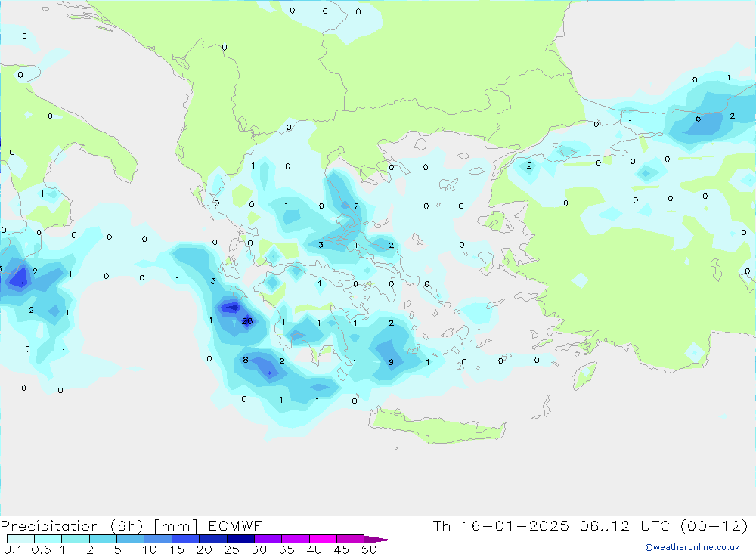
Task: Select the 40–45 mm magenta legend swatch
Action: point(322,539)
